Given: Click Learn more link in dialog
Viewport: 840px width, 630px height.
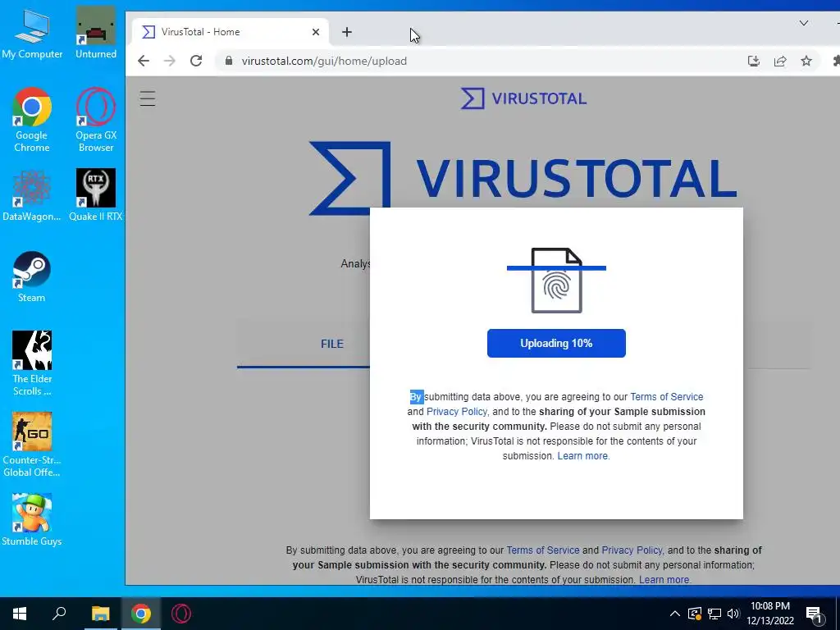Looking at the screenshot, I should click(x=583, y=456).
